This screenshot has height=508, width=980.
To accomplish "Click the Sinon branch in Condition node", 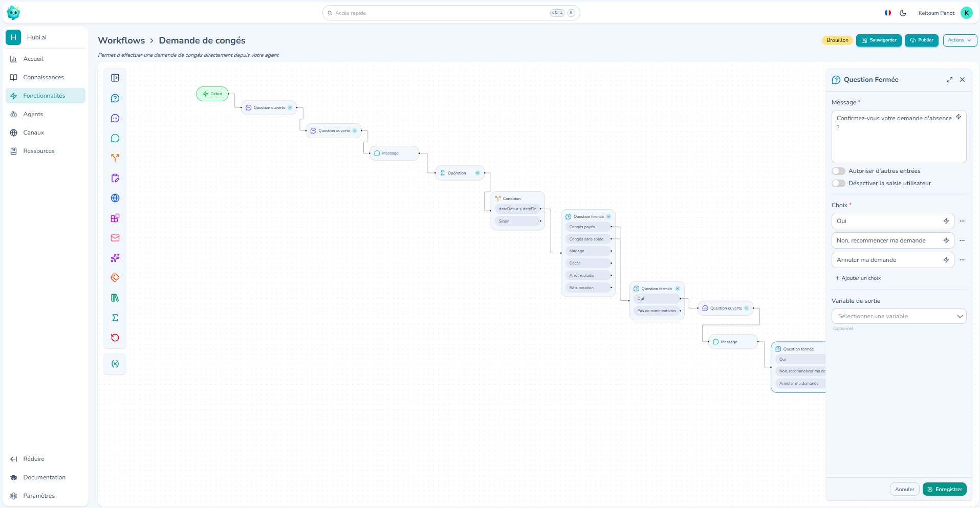I will [517, 221].
